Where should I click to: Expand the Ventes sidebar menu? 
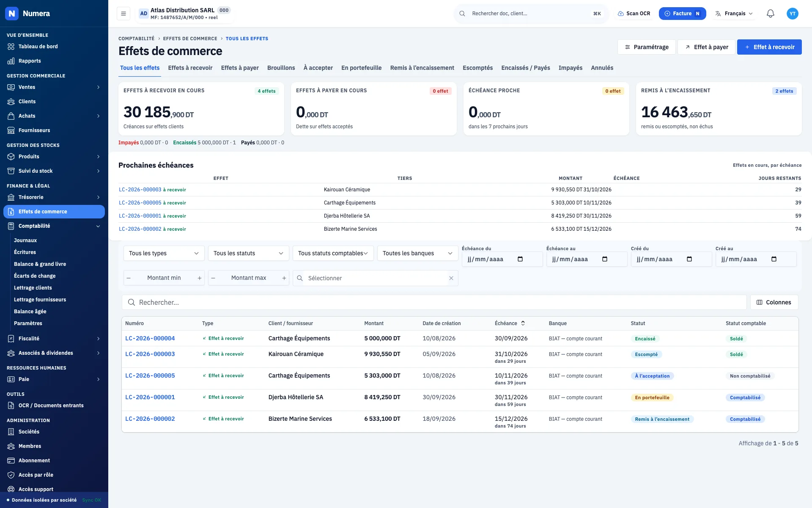click(54, 87)
